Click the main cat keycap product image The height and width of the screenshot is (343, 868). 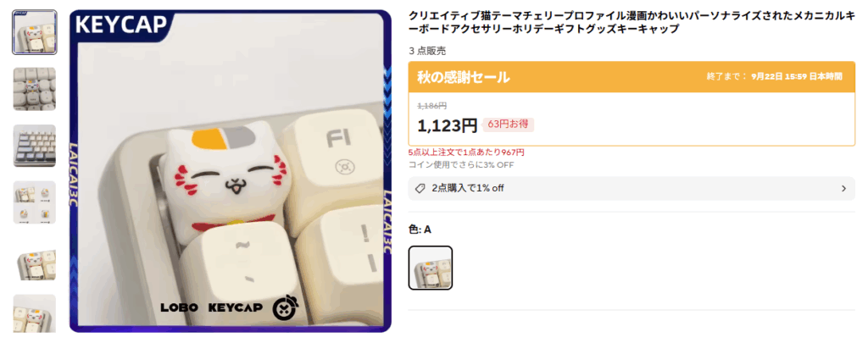point(231,171)
